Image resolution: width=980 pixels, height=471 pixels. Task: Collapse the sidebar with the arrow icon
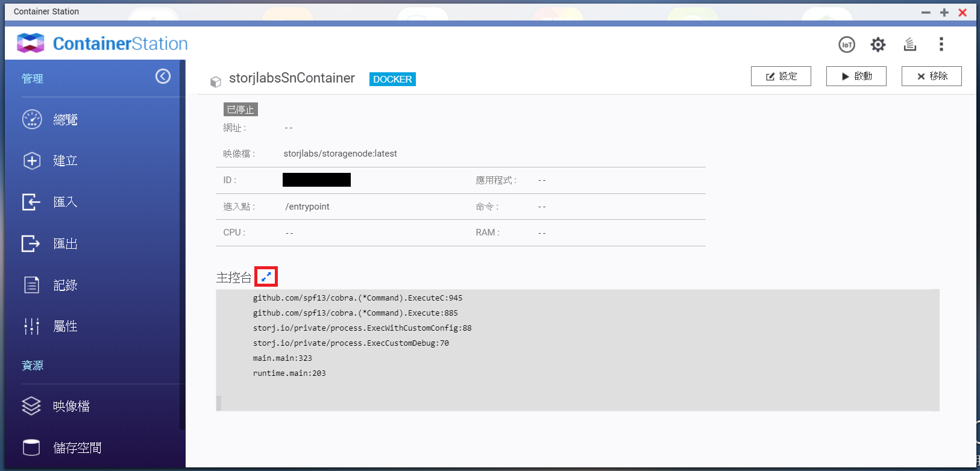pos(163,76)
